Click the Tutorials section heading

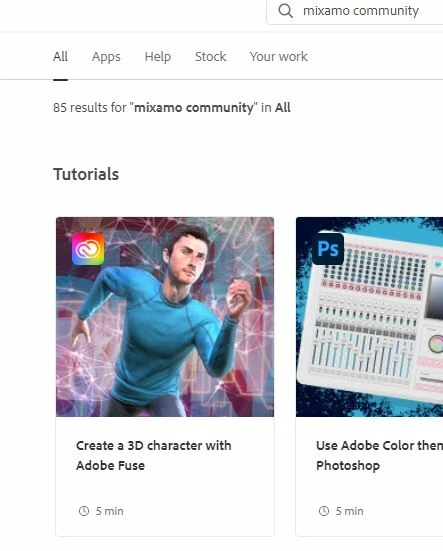point(86,174)
